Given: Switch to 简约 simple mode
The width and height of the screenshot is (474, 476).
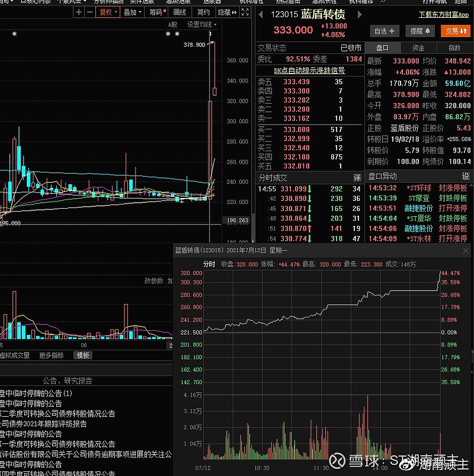Looking at the screenshot, I should pyautogui.click(x=203, y=12).
